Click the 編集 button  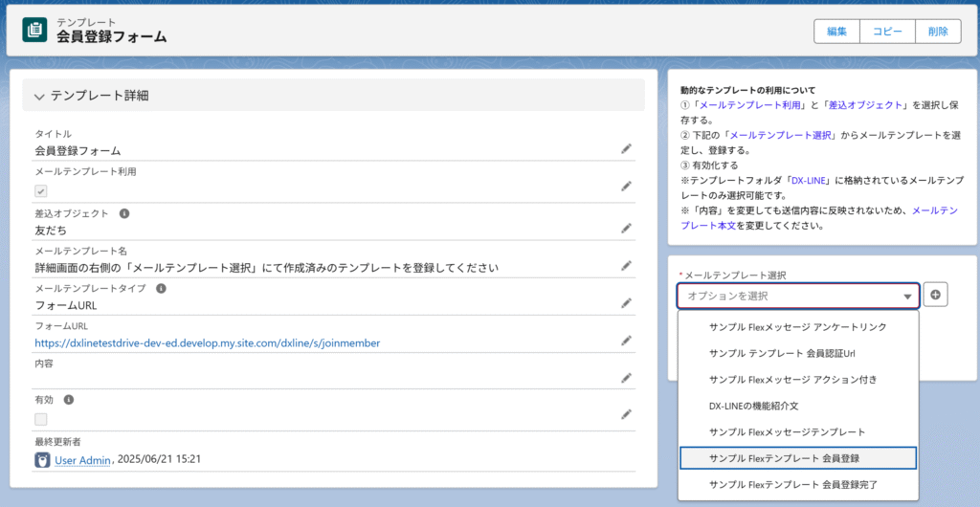(x=836, y=32)
